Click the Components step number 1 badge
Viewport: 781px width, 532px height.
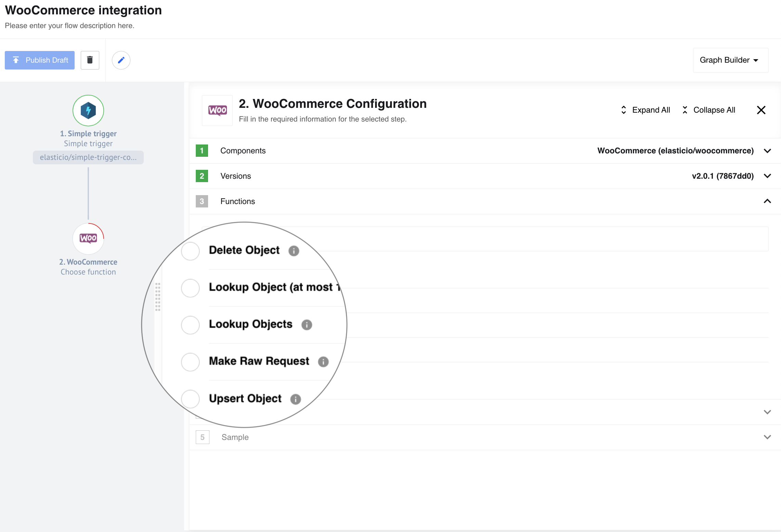click(x=202, y=151)
